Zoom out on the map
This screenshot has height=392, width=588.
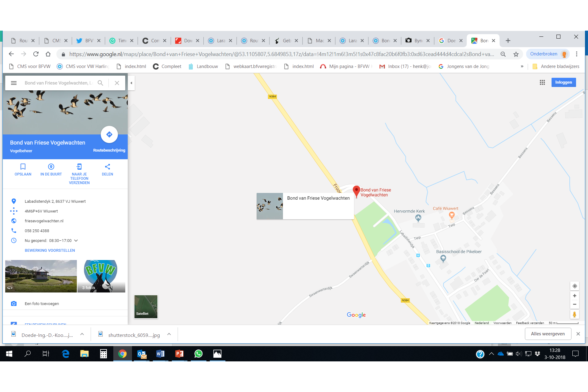[x=575, y=304]
